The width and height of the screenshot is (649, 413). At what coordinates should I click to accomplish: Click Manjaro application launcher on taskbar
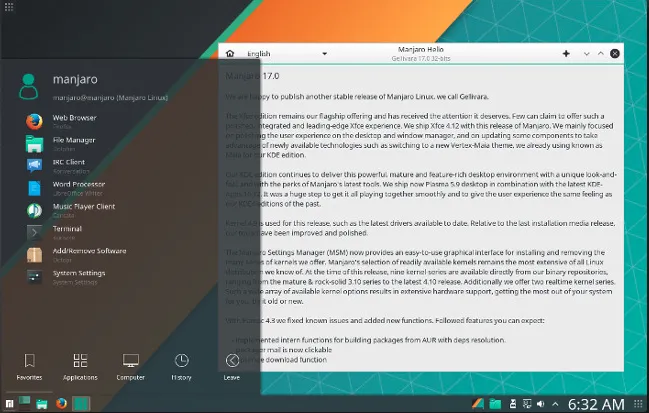coord(9,403)
